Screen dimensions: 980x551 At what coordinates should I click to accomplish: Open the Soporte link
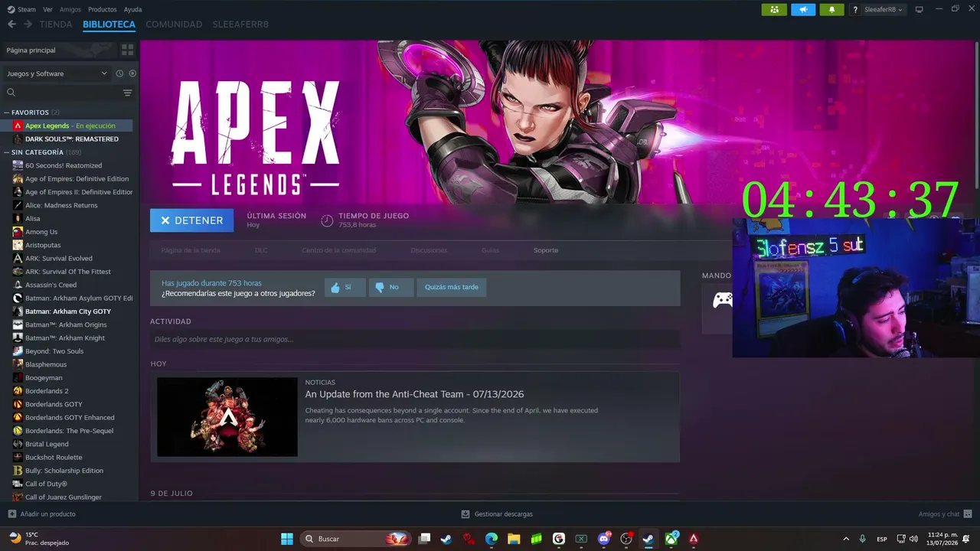click(x=546, y=250)
